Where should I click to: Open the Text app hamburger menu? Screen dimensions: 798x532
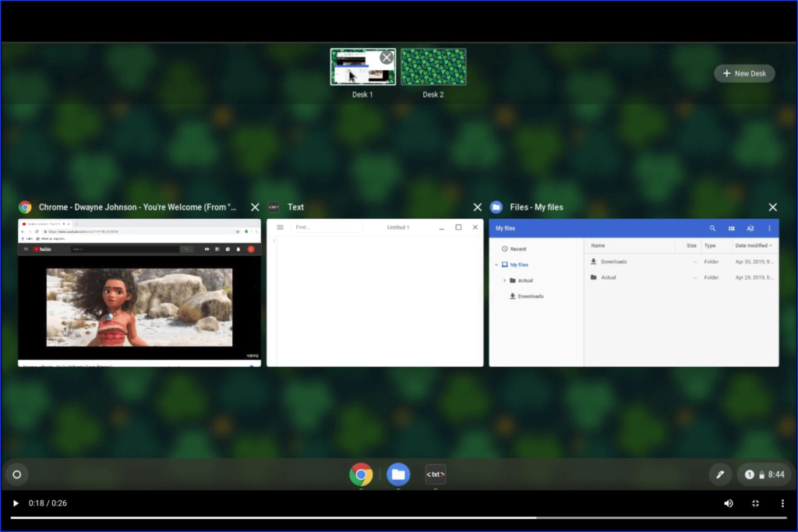[x=280, y=227]
